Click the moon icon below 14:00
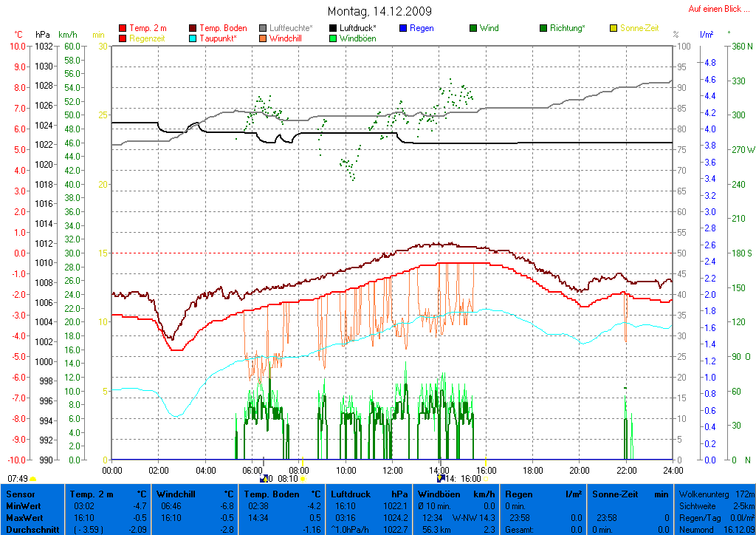The width and height of the screenshot is (756, 535). click(440, 479)
